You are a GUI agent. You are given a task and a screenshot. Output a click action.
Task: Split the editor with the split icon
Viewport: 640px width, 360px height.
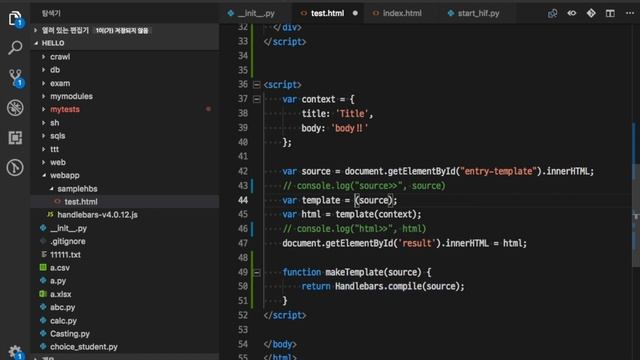(x=610, y=13)
